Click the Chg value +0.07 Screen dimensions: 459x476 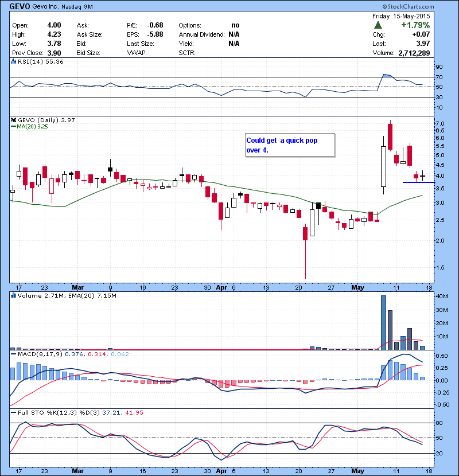(421, 34)
